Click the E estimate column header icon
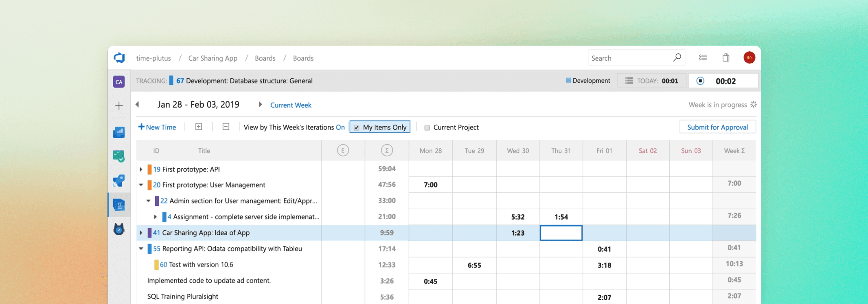 (x=343, y=150)
